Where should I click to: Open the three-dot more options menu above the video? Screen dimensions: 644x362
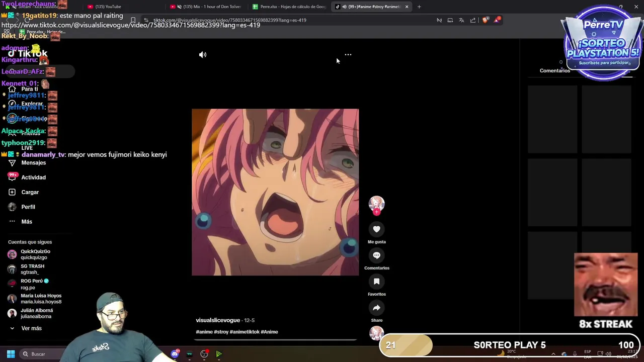coord(348,54)
